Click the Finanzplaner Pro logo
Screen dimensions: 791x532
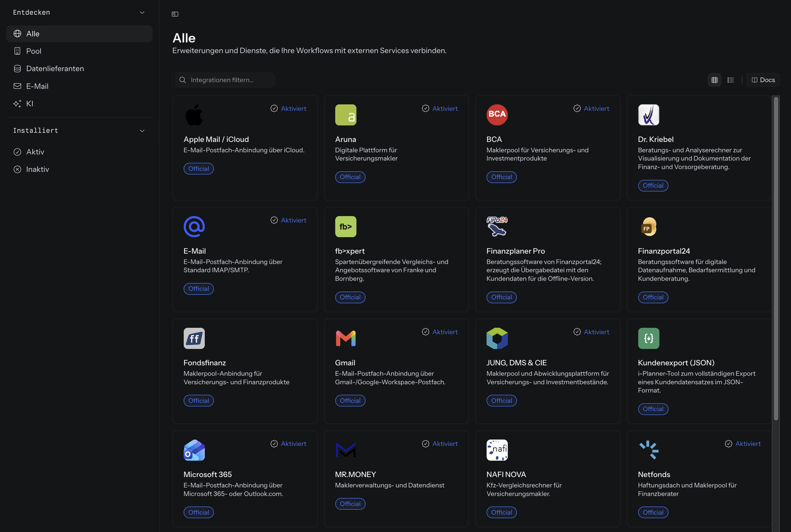(497, 226)
